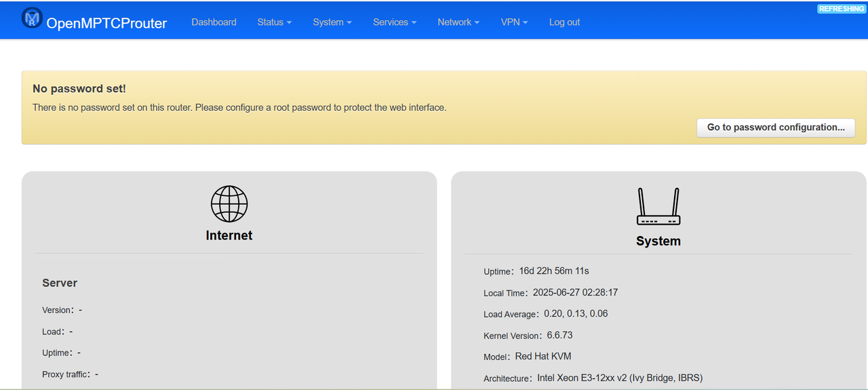Click the OpenMPTCProuter logo icon
This screenshot has height=390, width=868.
click(32, 18)
